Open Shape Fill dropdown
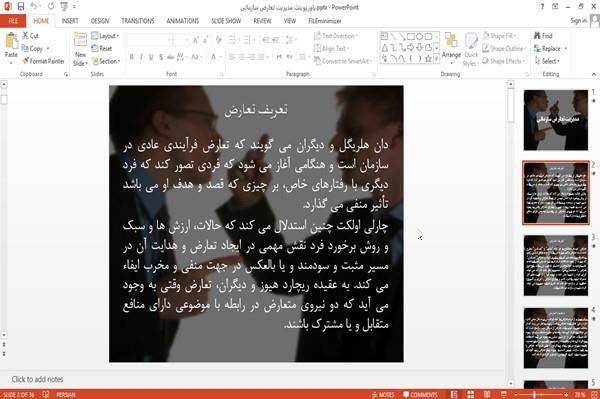The image size is (600, 399). (500, 36)
